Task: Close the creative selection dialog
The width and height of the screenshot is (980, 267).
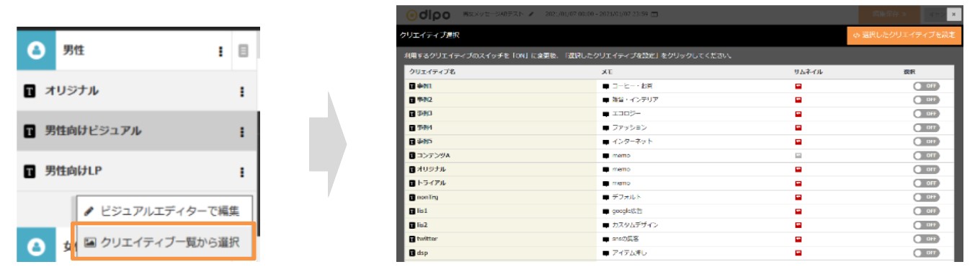Action: [953, 14]
